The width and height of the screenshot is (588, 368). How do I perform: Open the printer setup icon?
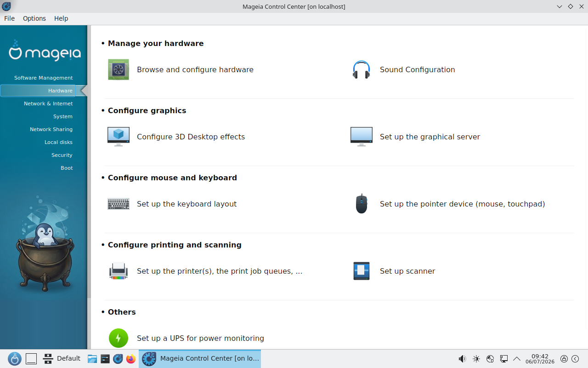119,271
